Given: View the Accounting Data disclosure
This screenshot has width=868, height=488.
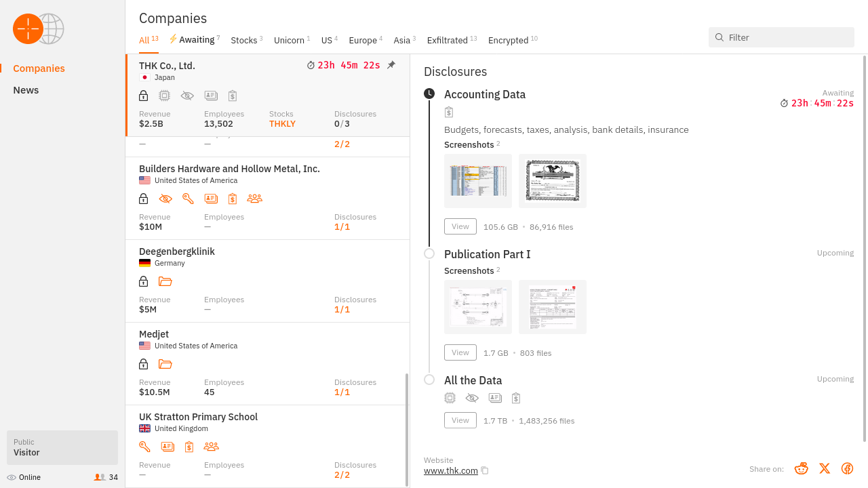Looking at the screenshot, I should tap(460, 226).
